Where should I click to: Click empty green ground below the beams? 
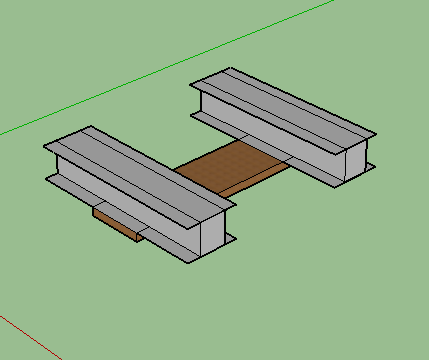point(267,300)
